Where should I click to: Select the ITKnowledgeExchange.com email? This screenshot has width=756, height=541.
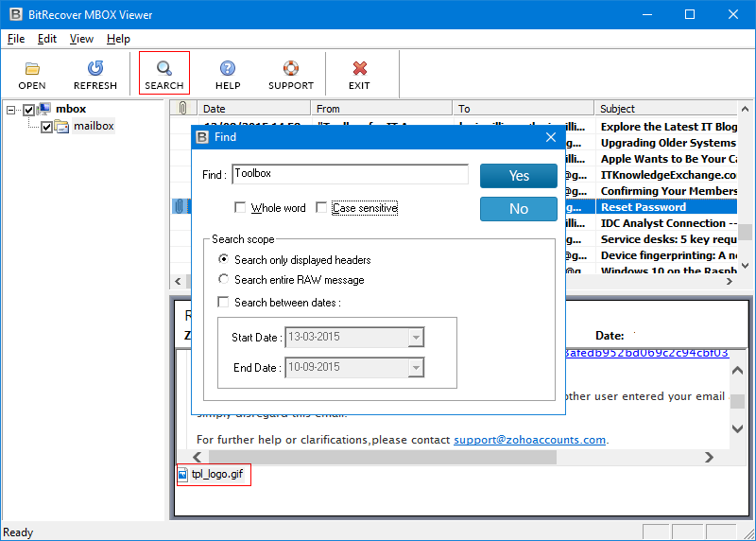[668, 175]
